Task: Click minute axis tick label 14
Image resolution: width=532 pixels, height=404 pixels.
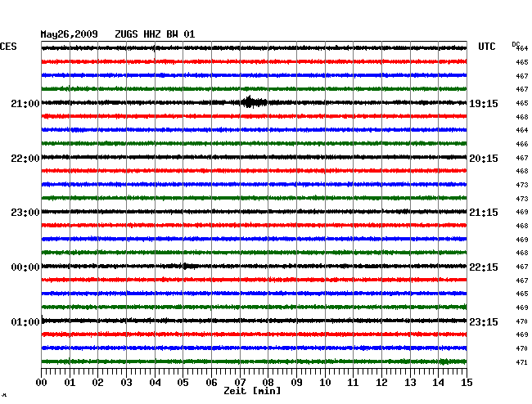Action: (x=438, y=382)
